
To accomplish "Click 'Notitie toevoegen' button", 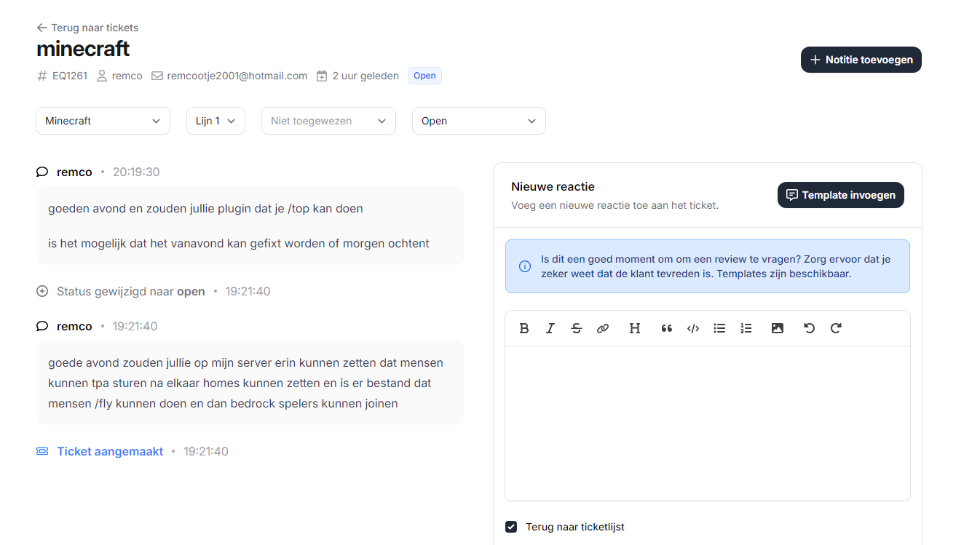I will coord(861,60).
